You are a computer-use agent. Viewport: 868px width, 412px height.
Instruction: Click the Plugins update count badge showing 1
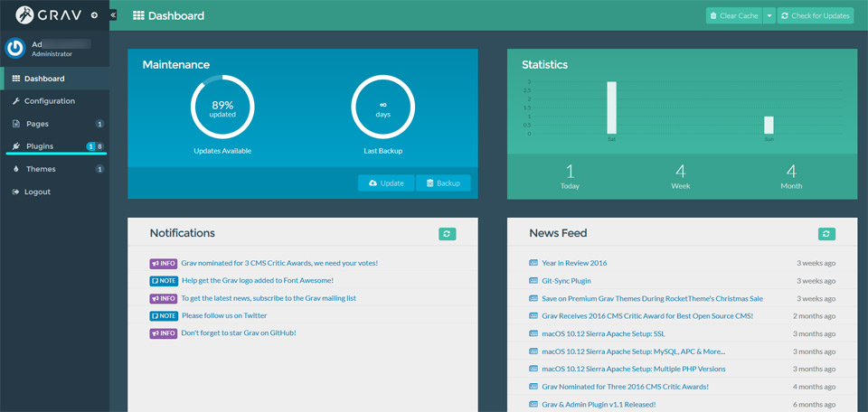pos(90,146)
